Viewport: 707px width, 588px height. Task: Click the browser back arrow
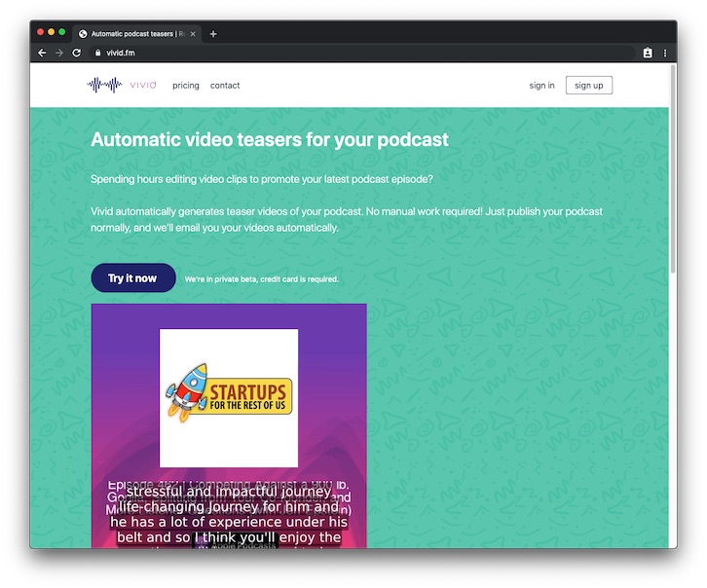(42, 53)
